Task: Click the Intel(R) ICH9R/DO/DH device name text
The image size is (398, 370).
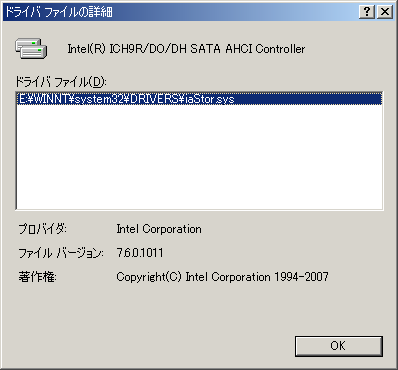Action: point(144,49)
